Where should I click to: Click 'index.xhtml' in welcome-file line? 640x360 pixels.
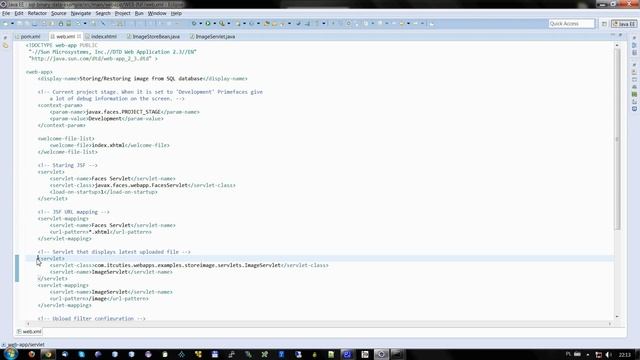[x=108, y=145]
